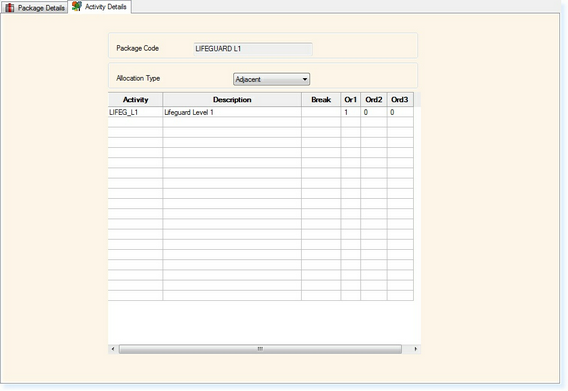Click the Or1 value 1 cell
The height and width of the screenshot is (391, 568).
(350, 112)
